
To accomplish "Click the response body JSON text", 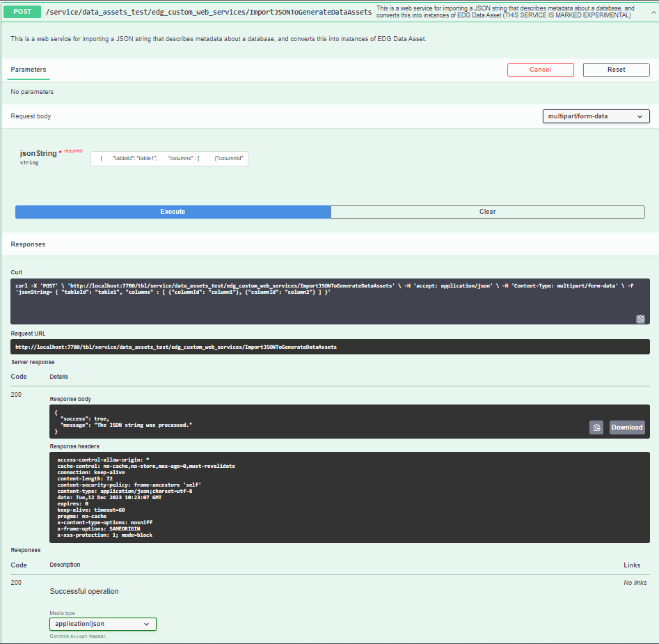I will 125,423.
